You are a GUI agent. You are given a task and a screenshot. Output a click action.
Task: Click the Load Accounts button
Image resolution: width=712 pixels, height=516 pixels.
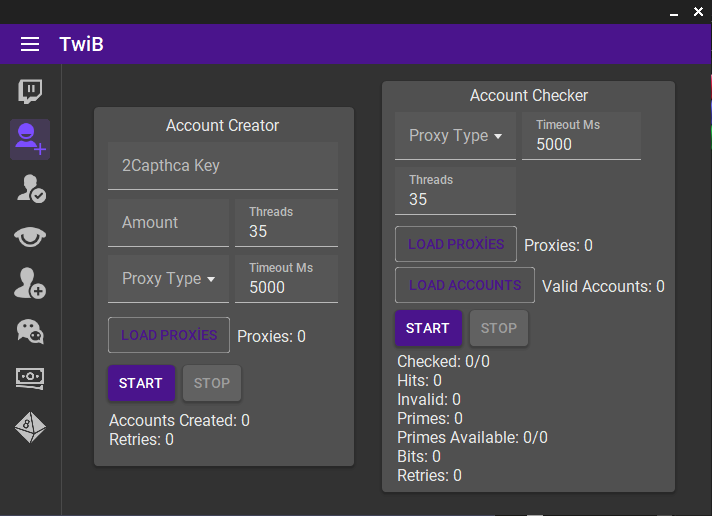click(465, 285)
